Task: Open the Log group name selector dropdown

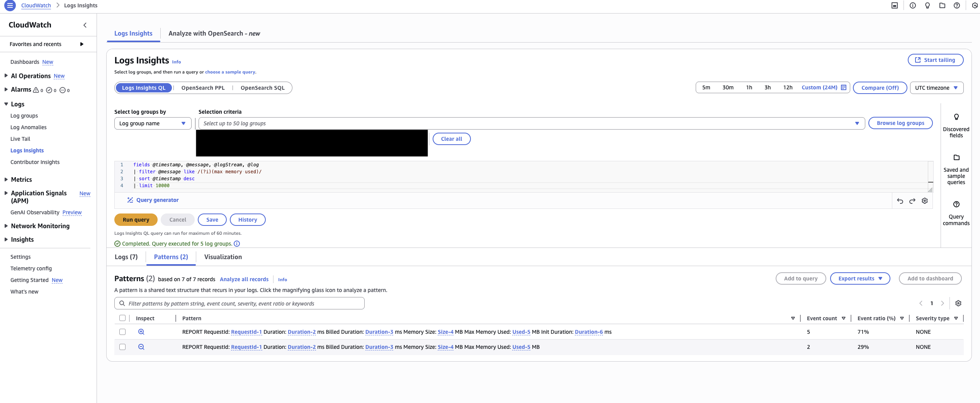Action: [x=153, y=123]
